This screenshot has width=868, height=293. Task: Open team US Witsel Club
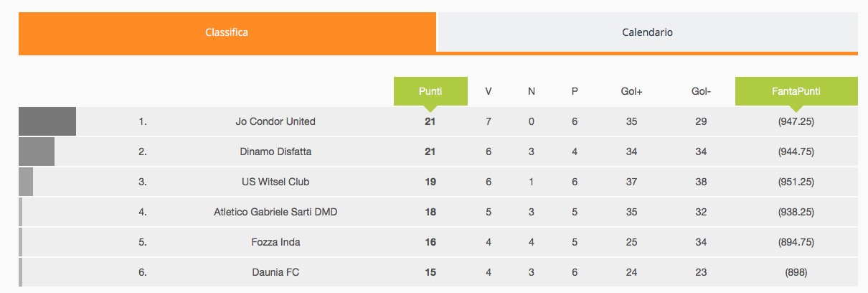click(275, 182)
